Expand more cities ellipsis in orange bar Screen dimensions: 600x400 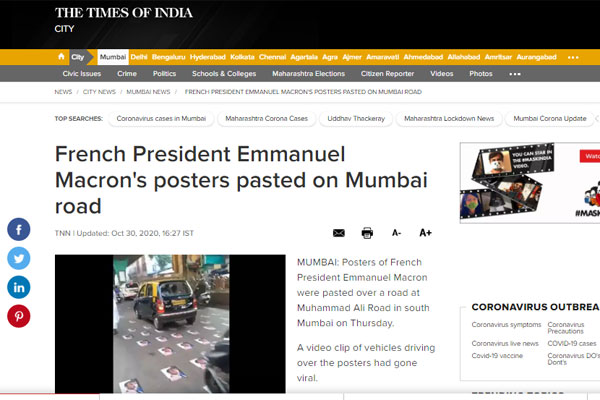pyautogui.click(x=573, y=57)
